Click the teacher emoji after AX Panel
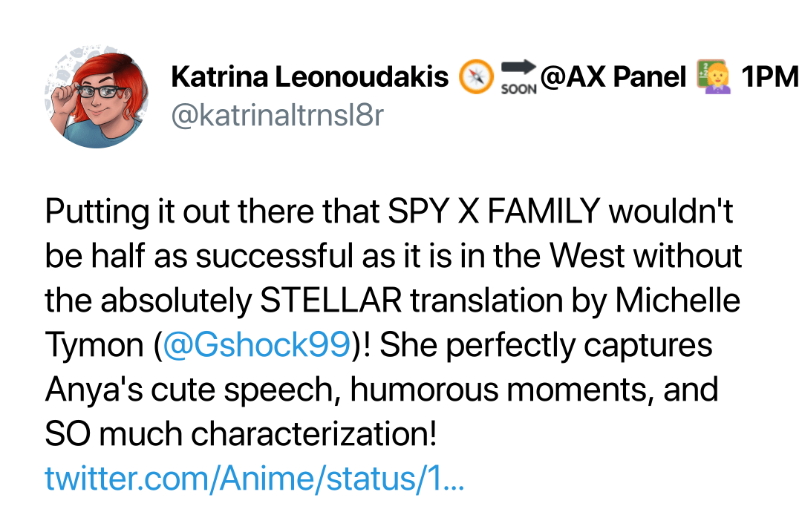Image resolution: width=802 pixels, height=532 pixels. pyautogui.click(x=713, y=77)
